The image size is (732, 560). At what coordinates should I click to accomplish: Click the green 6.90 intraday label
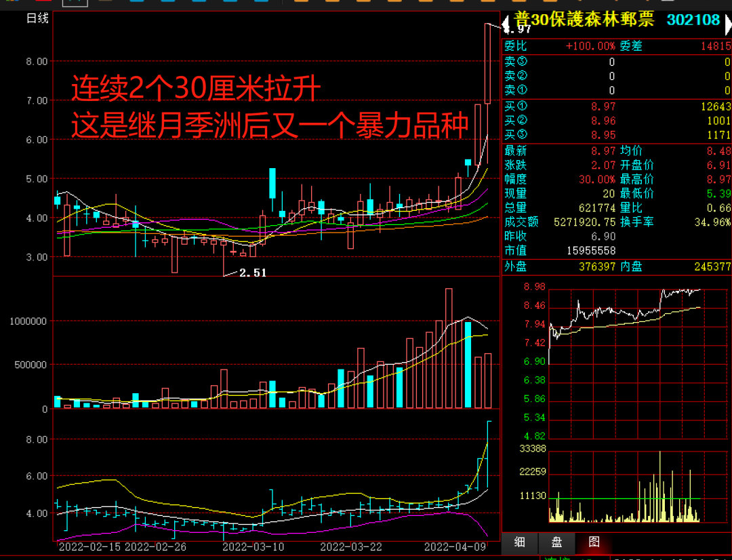[535, 361]
